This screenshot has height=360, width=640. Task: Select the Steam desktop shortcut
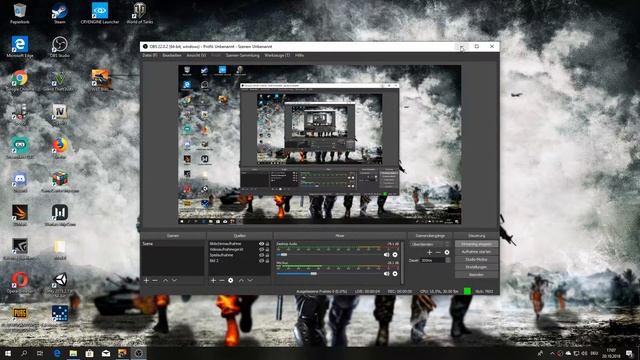(x=60, y=13)
